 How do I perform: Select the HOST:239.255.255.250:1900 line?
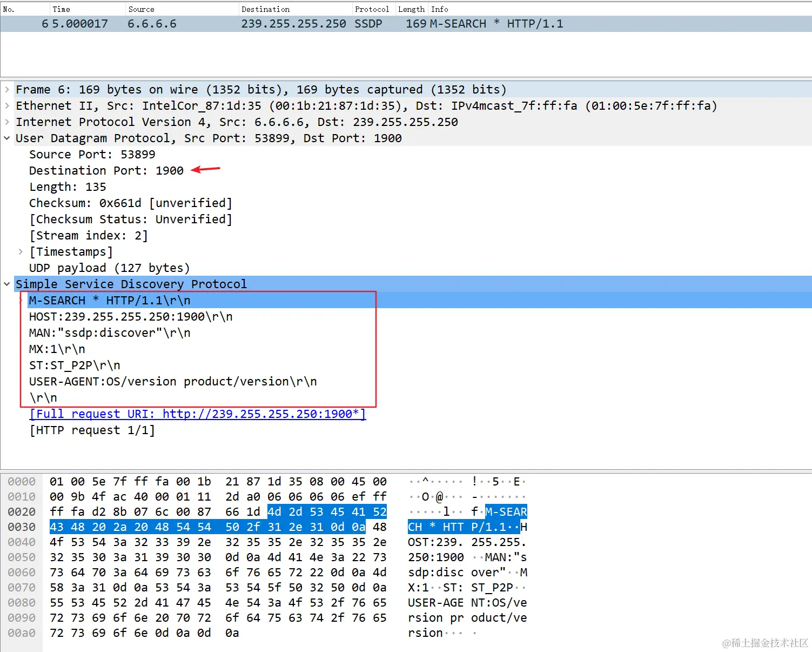[131, 317]
